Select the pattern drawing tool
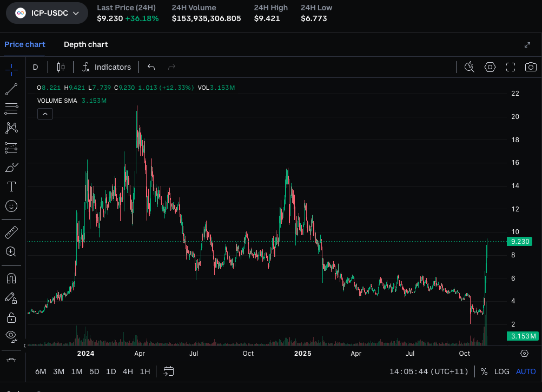 coord(11,128)
